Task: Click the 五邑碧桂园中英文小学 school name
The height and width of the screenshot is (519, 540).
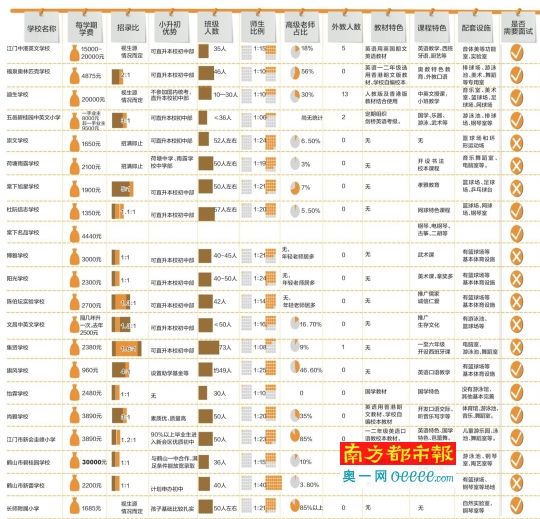Action: 33,117
